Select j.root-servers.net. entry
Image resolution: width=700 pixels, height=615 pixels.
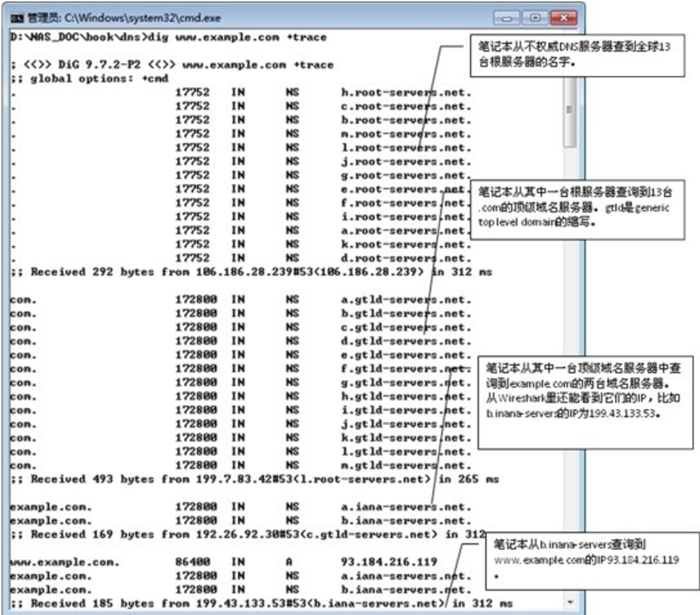click(406, 162)
